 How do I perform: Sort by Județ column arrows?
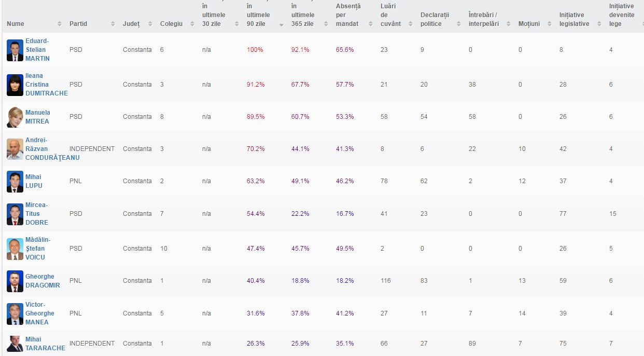[150, 24]
